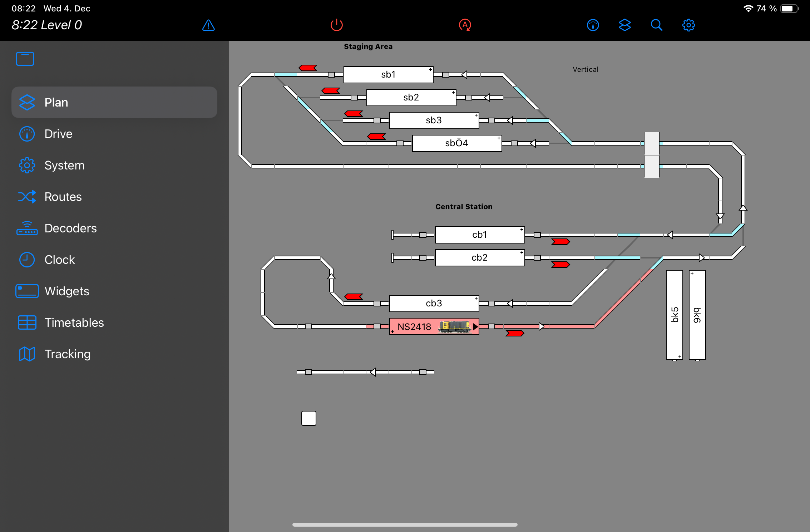Open the Decoders section

click(70, 228)
